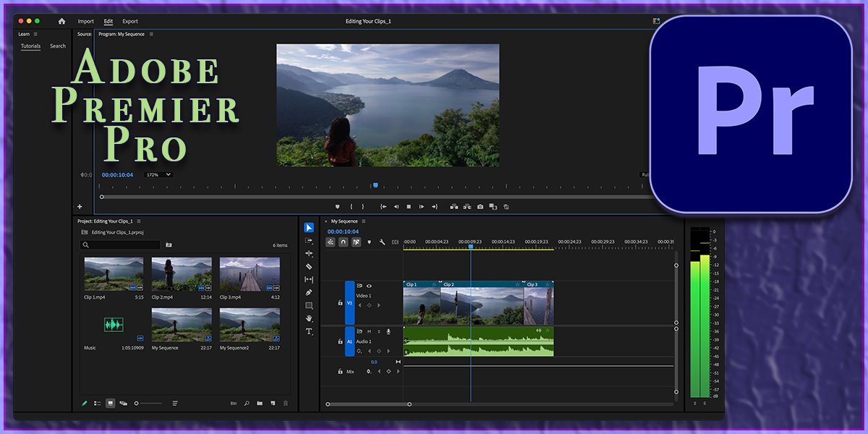Step back one frame
The width and height of the screenshot is (868, 434).
pyautogui.click(x=396, y=207)
